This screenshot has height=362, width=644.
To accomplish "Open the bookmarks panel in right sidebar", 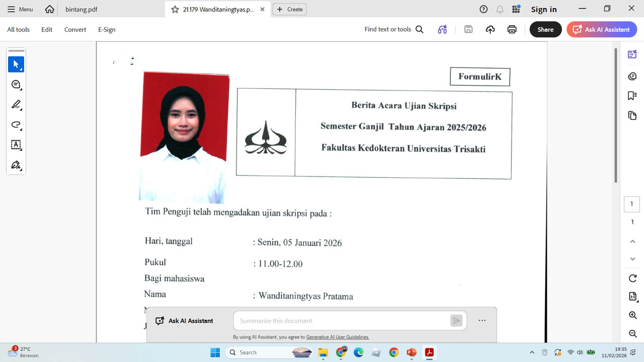I will click(632, 96).
